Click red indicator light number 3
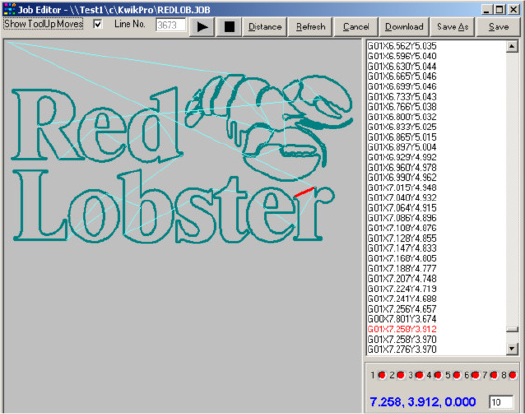The image size is (525, 414). click(x=419, y=375)
